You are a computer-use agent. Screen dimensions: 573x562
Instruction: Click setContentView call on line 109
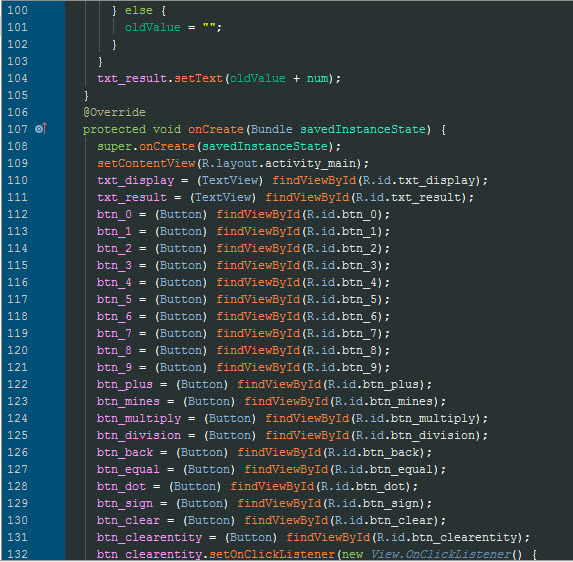coord(146,163)
